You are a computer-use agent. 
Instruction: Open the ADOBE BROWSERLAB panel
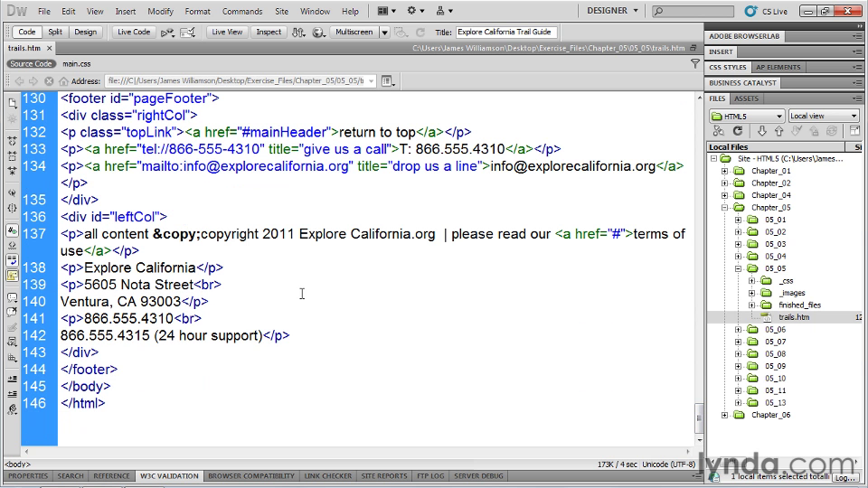coord(744,36)
